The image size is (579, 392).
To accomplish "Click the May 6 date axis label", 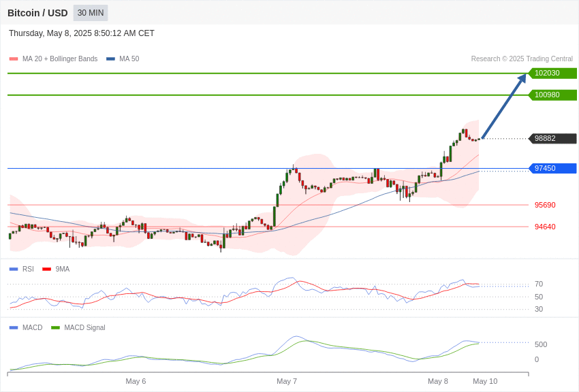I will coord(136,381).
